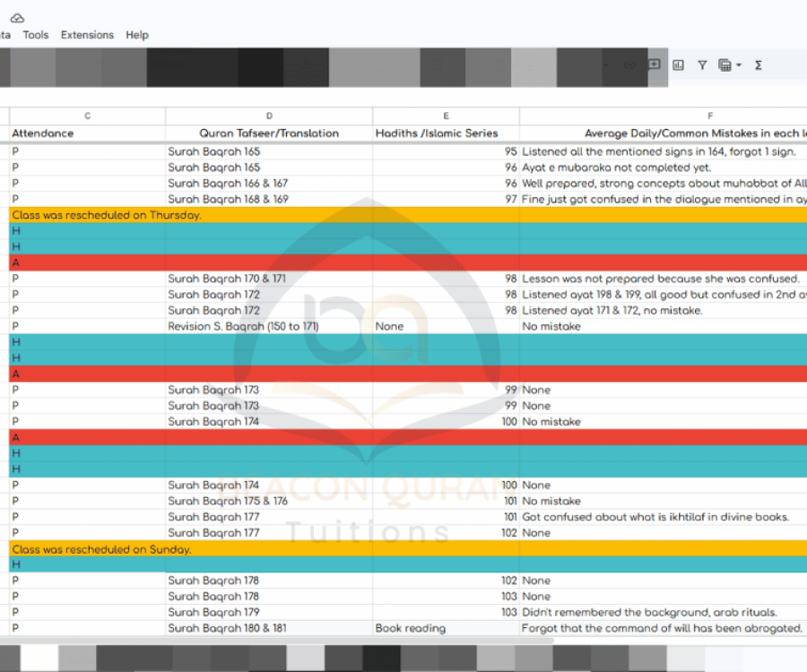Click the filter views table icon
The width and height of the screenshot is (807, 672).
pyautogui.click(x=725, y=65)
